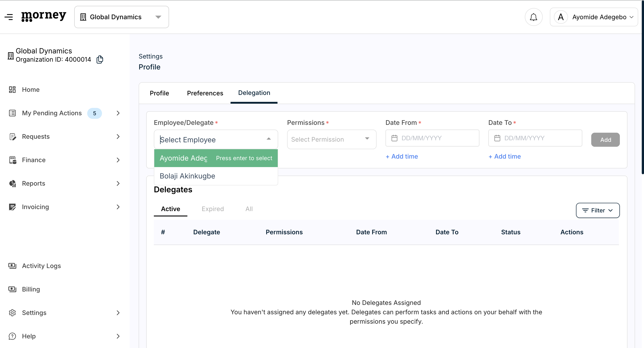Click the pending actions count badge 5
This screenshot has width=644, height=348.
[x=95, y=113]
